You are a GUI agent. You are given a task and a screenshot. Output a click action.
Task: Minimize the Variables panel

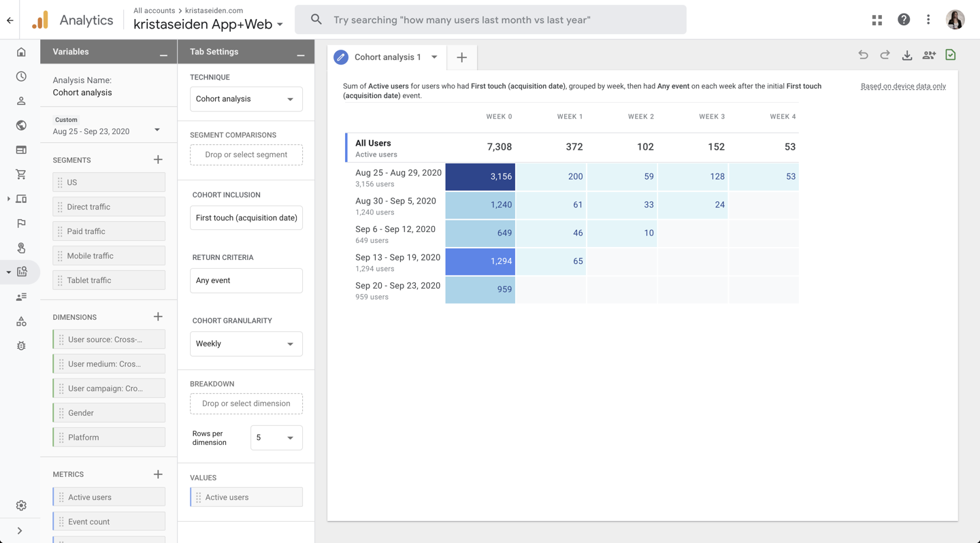click(x=163, y=52)
